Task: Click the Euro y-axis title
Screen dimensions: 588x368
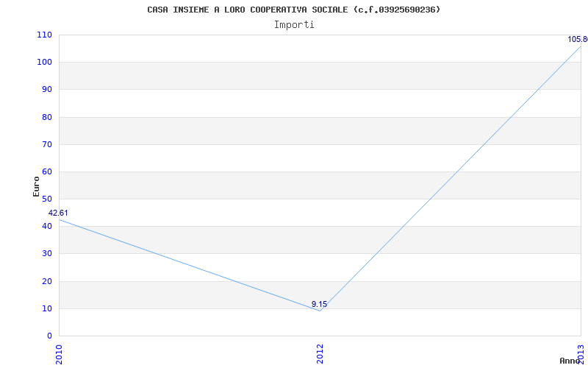Action: coord(36,186)
